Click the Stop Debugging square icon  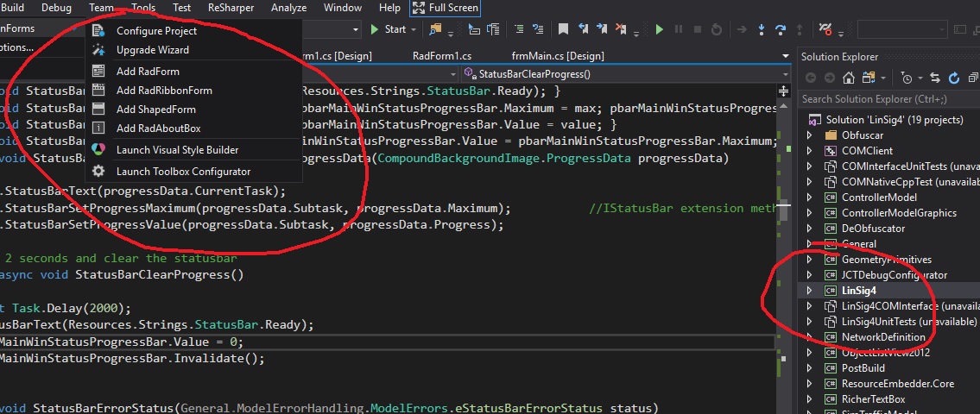(698, 29)
